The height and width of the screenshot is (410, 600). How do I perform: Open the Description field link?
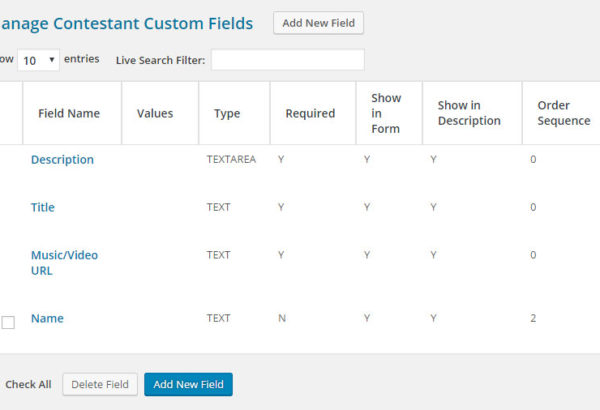tap(62, 159)
